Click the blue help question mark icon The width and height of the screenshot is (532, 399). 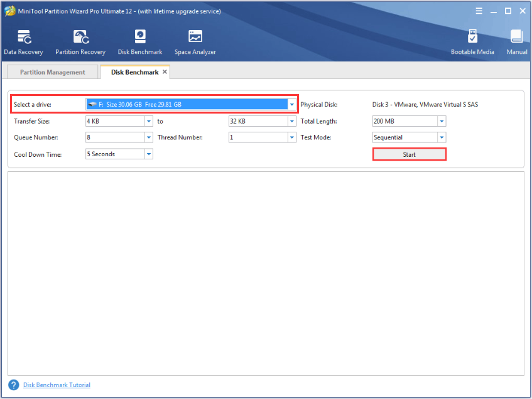(x=14, y=385)
